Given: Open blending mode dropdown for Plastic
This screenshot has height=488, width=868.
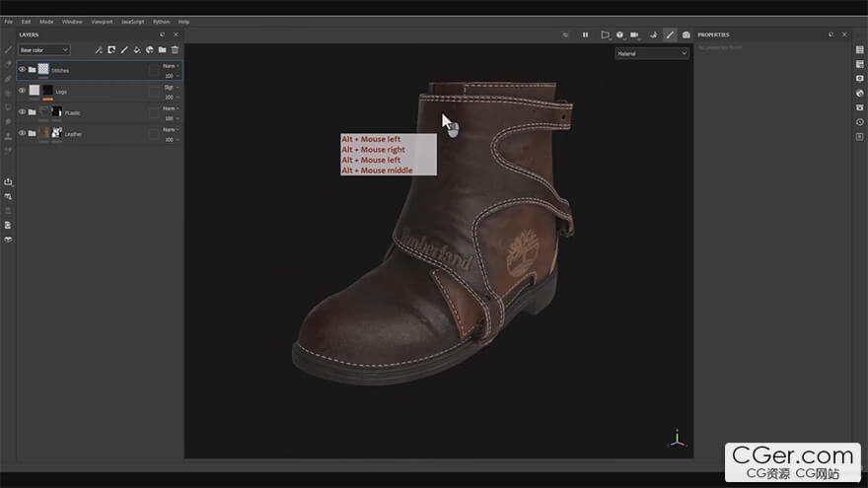Looking at the screenshot, I should [171, 108].
